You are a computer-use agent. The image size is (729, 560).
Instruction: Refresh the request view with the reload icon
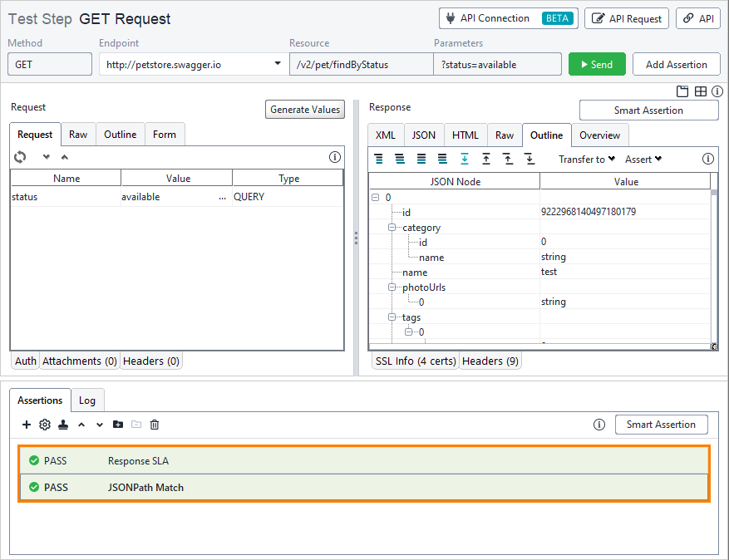point(20,157)
